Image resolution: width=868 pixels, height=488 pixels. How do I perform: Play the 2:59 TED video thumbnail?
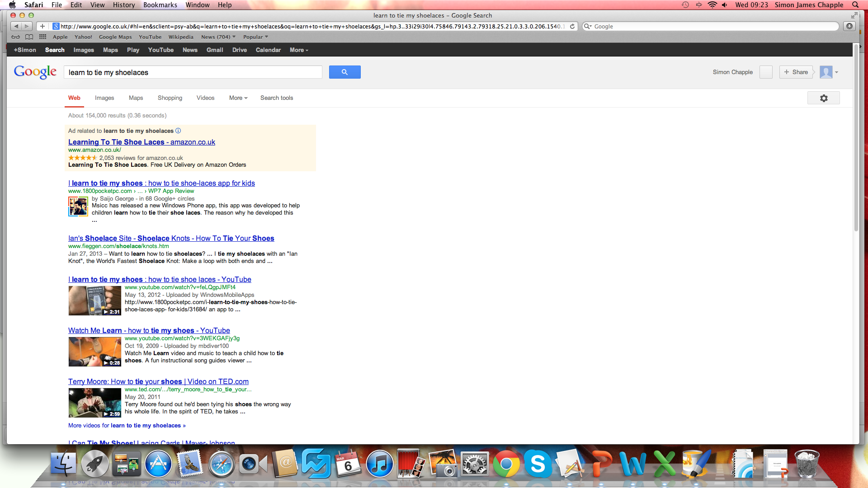tap(95, 403)
